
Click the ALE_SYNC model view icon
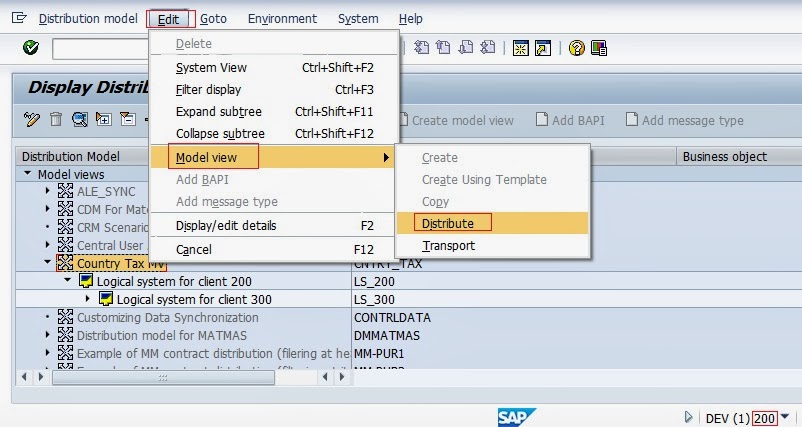(x=65, y=191)
